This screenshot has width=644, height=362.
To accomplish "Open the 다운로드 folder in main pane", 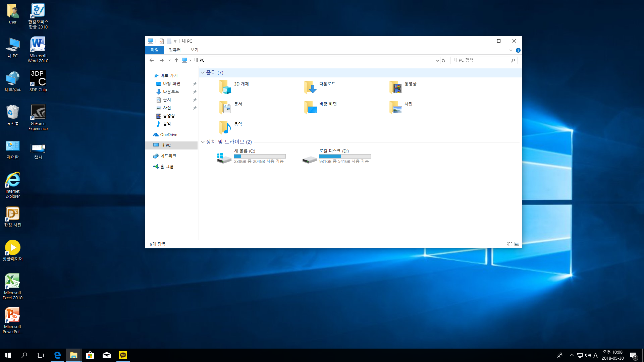I will (x=310, y=87).
